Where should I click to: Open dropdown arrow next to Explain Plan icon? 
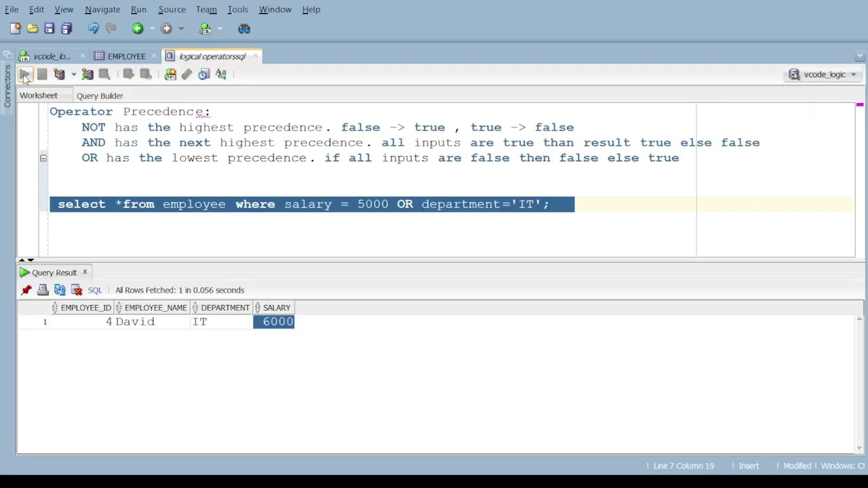pyautogui.click(x=73, y=74)
